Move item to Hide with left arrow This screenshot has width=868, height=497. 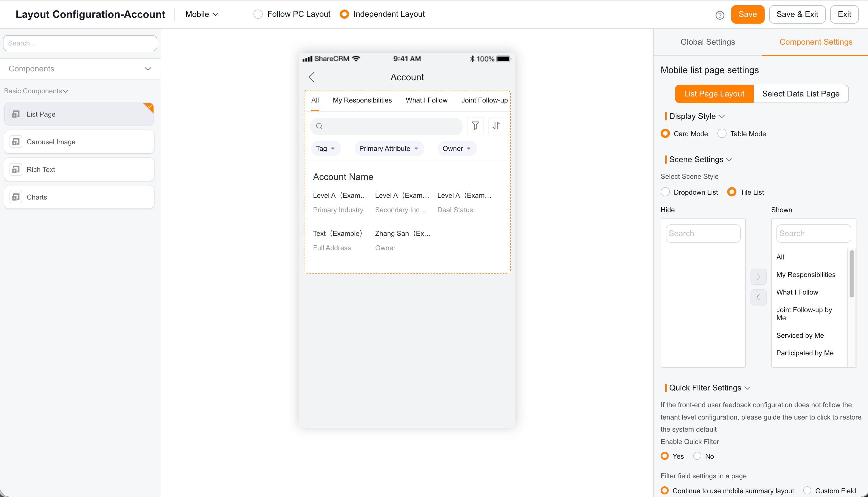point(758,297)
